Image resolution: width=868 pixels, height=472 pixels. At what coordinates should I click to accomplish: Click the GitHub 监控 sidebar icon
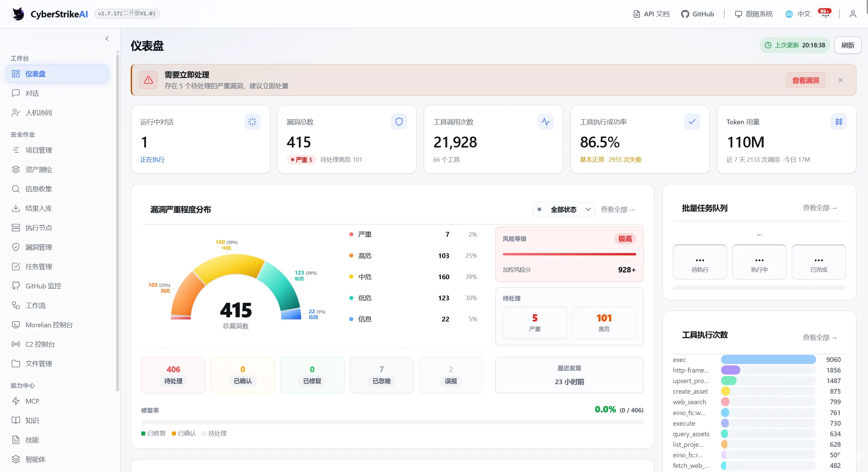(16, 286)
